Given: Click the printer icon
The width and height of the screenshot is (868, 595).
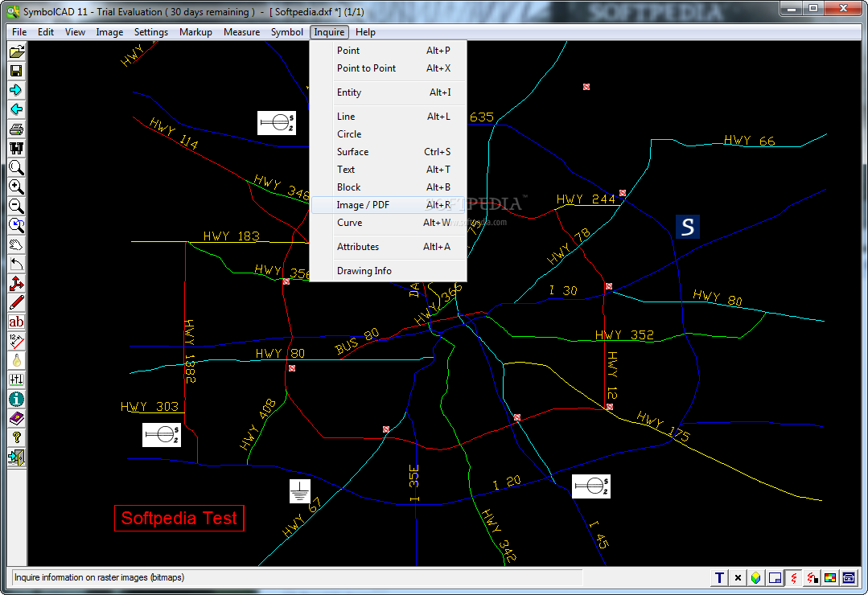Looking at the screenshot, I should click(x=17, y=129).
